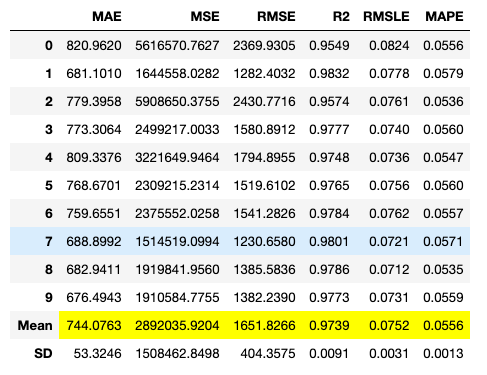Click SD MAPE value 0.0013
Viewport: 487px width, 375px height.
tap(443, 353)
